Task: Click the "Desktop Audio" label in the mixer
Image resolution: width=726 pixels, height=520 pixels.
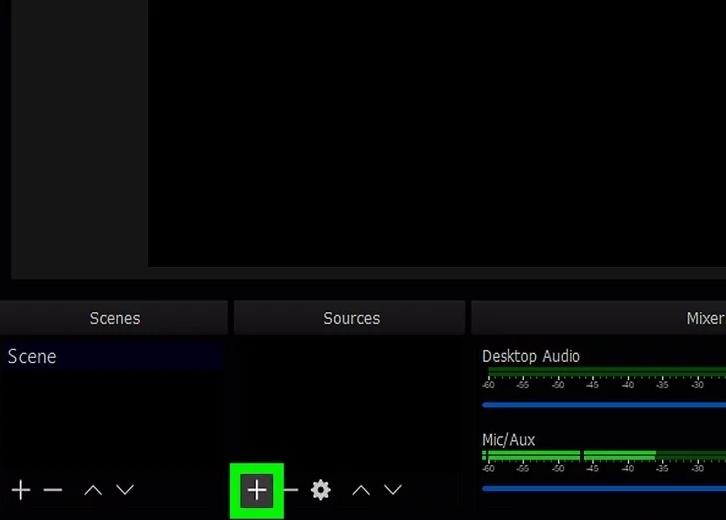Action: pos(531,357)
